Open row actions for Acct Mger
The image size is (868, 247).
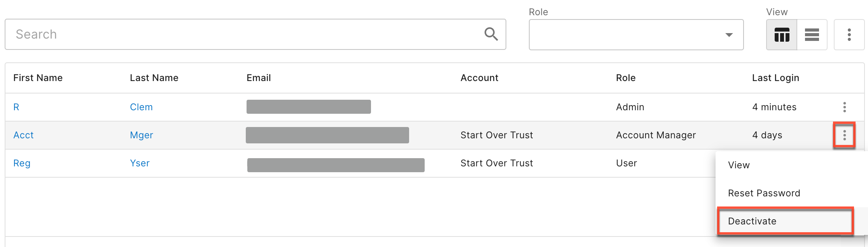click(x=844, y=135)
